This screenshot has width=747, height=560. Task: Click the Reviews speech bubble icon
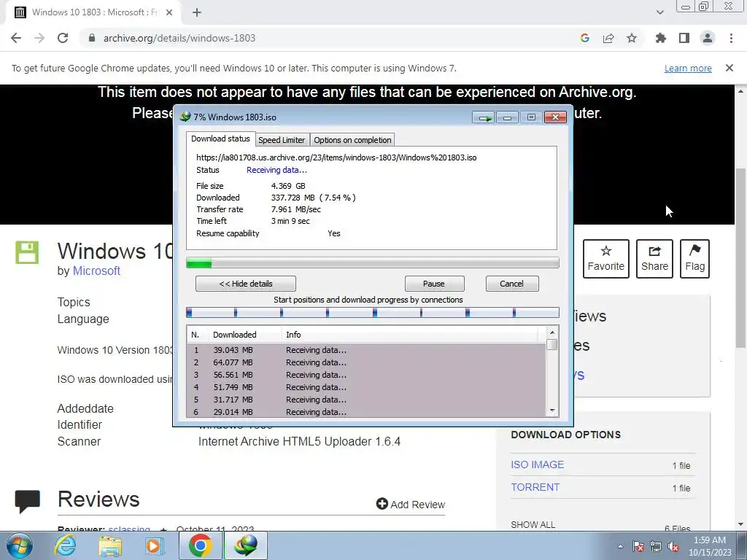[x=27, y=502]
